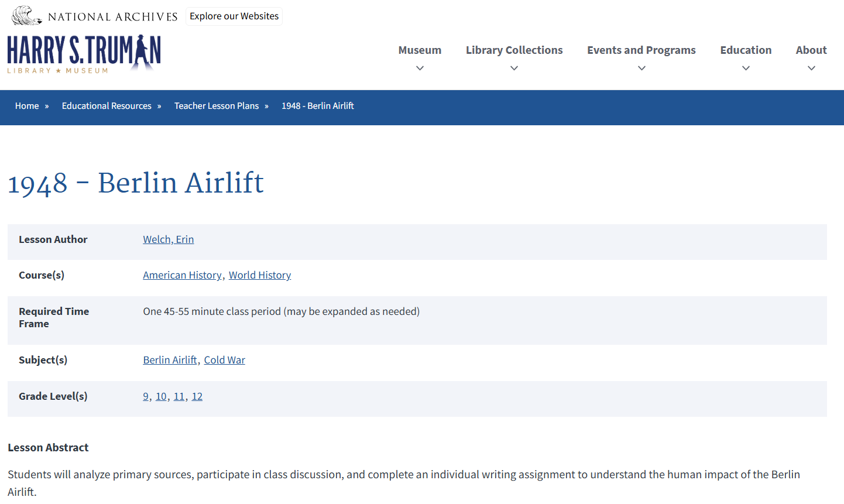Click the Harry S. Truman Library logo
Screen dimensions: 844x504
84,54
